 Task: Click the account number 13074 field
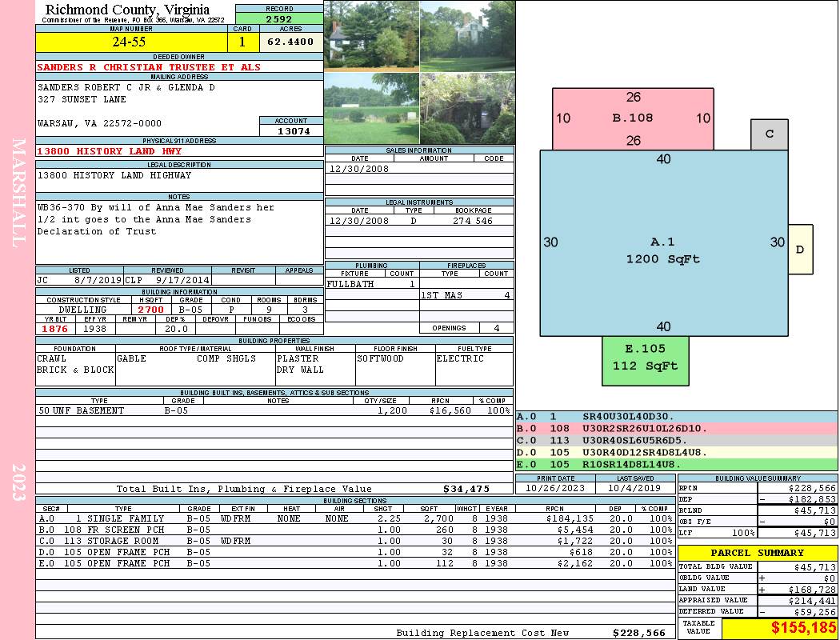pos(291,130)
